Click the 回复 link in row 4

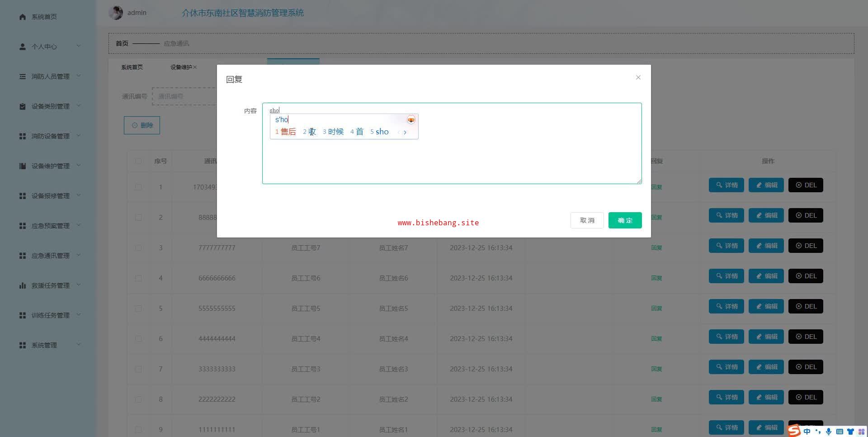pos(656,278)
